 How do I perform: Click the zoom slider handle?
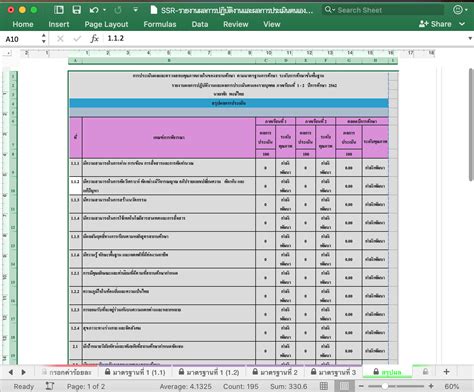(x=385, y=386)
